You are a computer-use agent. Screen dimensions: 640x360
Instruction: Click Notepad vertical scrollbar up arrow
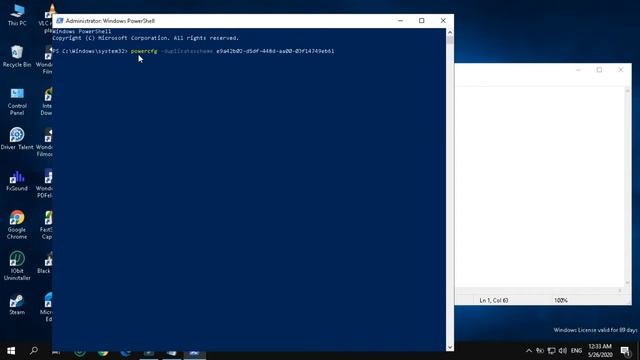coord(628,90)
